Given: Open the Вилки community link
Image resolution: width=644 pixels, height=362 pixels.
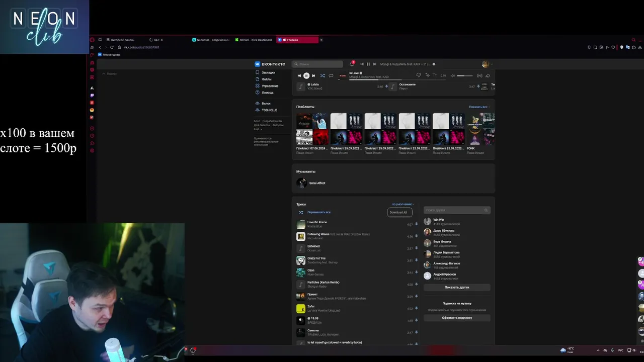Looking at the screenshot, I should point(266,103).
